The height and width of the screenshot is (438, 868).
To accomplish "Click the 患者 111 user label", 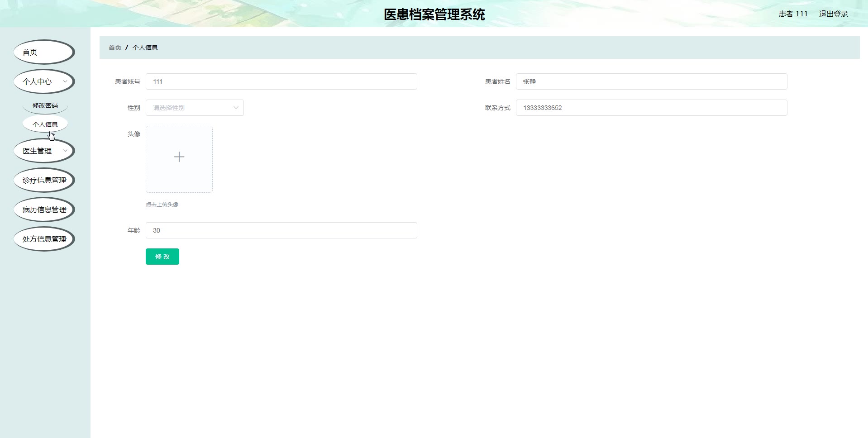I will point(793,14).
